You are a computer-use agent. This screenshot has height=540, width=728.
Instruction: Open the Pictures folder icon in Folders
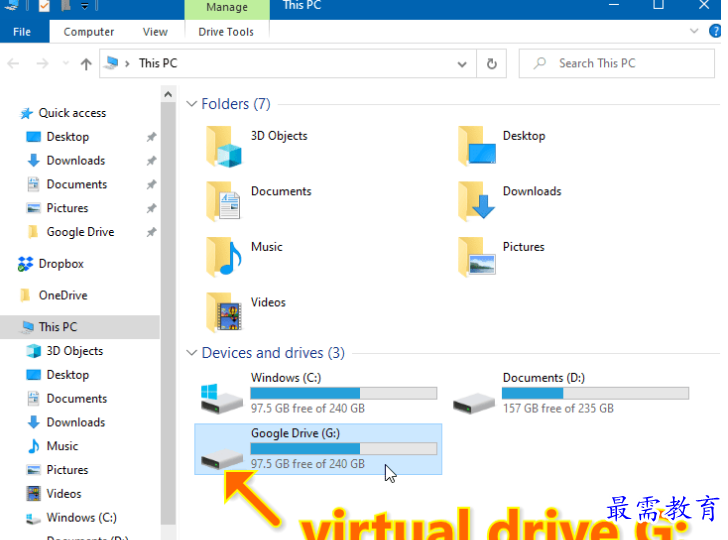476,258
